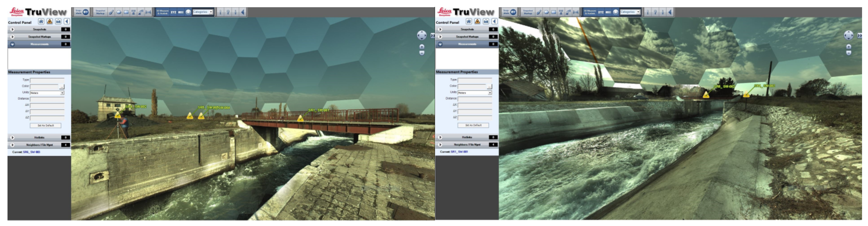
Task: Click the Snapshots camera icon in right toolbar
Action: (513, 12)
